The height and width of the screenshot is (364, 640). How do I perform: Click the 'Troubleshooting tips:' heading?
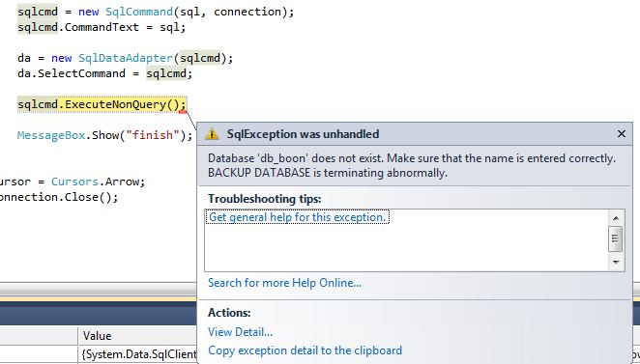coord(265,199)
